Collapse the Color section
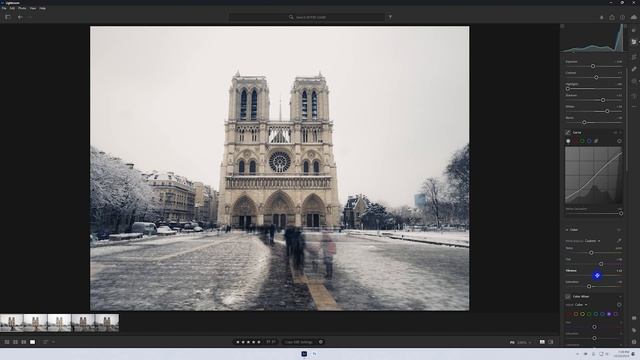Image resolution: width=640 pixels, height=360 pixels. (567, 230)
